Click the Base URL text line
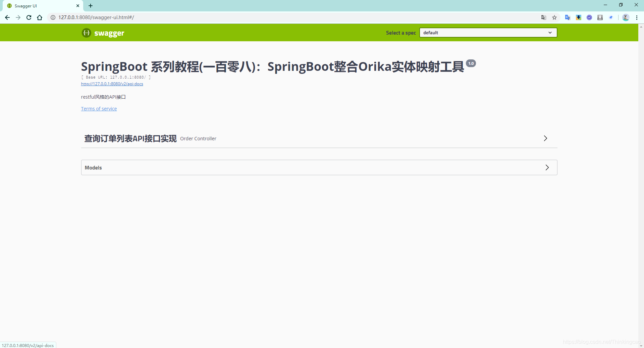644x348 pixels. click(x=116, y=77)
